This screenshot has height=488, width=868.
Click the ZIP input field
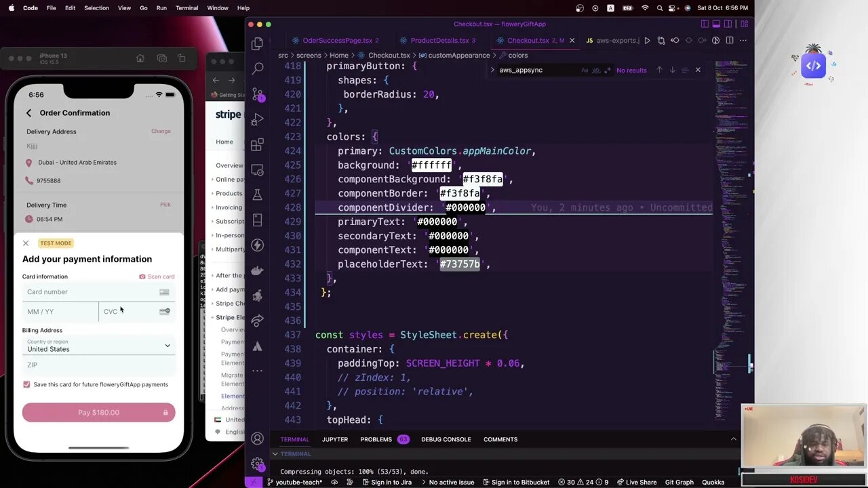pos(98,365)
